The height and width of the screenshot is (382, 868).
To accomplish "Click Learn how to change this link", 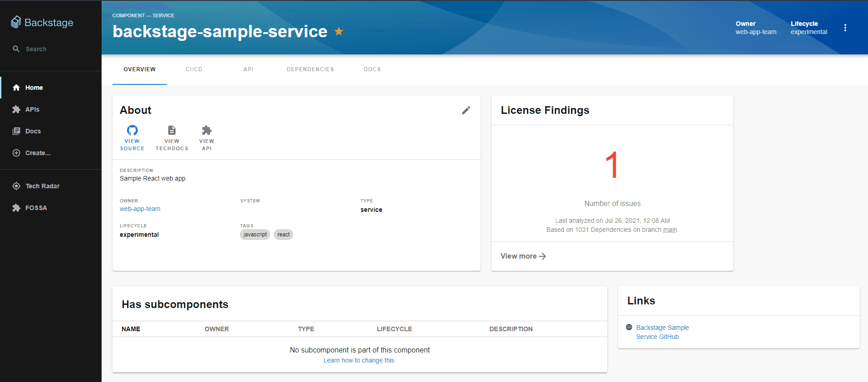I will coord(360,360).
